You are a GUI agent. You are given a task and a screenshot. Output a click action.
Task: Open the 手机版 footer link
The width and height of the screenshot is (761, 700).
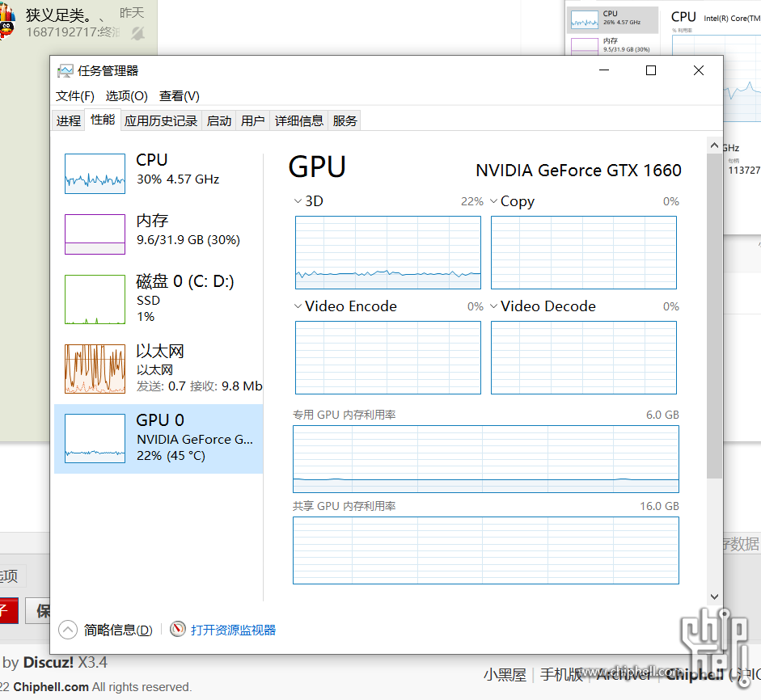pos(560,675)
